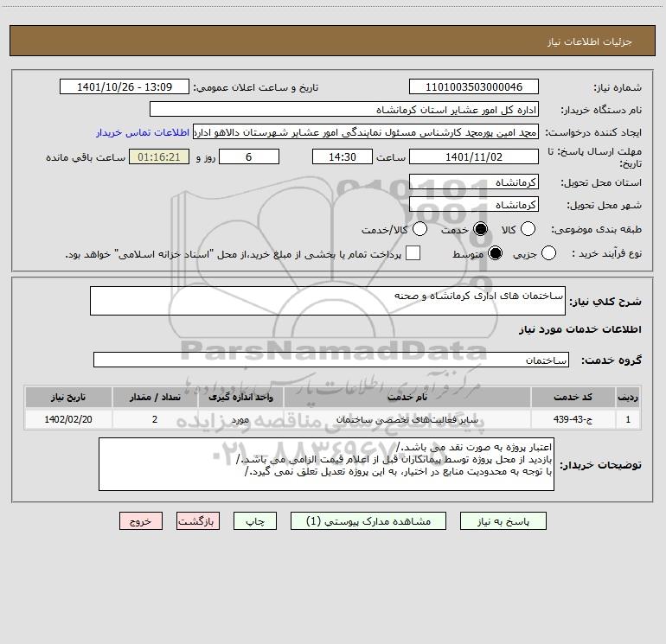Click the واحد اندازه گیری column header

(x=240, y=397)
